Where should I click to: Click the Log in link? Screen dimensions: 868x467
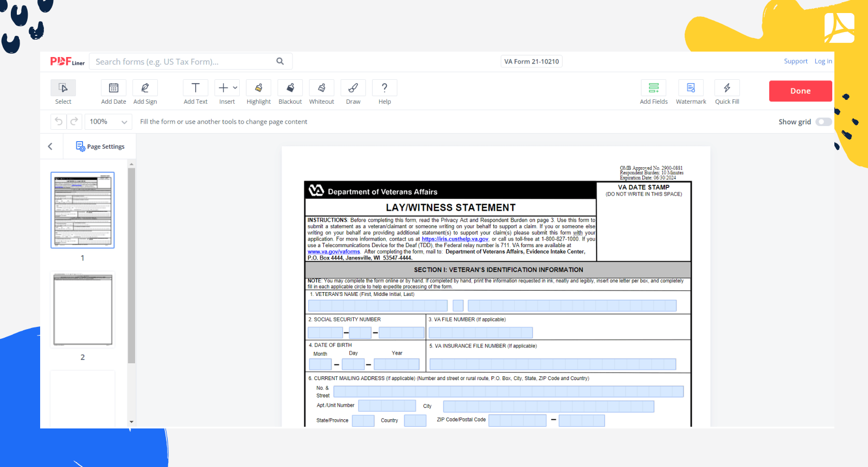point(823,61)
